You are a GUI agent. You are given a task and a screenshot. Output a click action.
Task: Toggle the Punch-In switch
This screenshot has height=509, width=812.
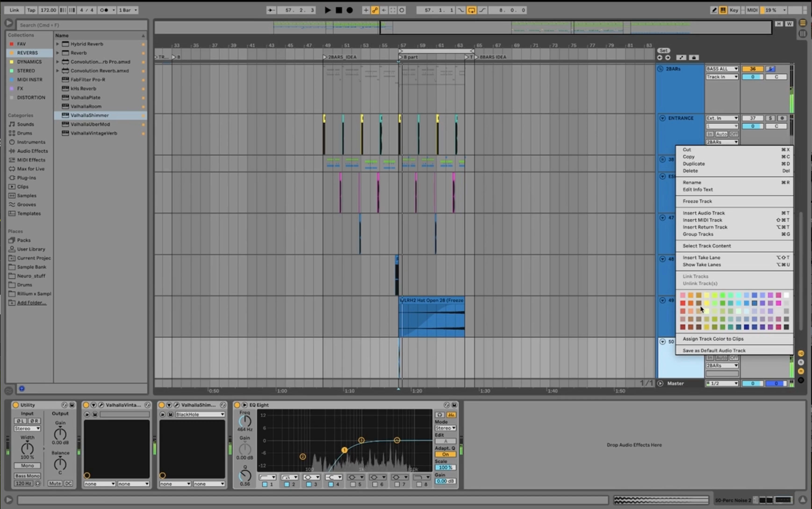460,10
